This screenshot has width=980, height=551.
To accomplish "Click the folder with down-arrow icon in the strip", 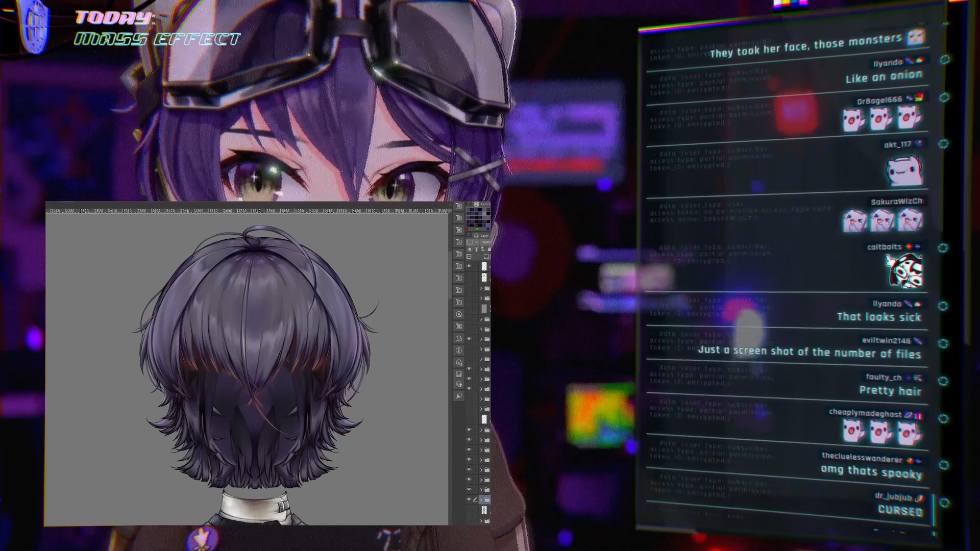I will coord(459,278).
